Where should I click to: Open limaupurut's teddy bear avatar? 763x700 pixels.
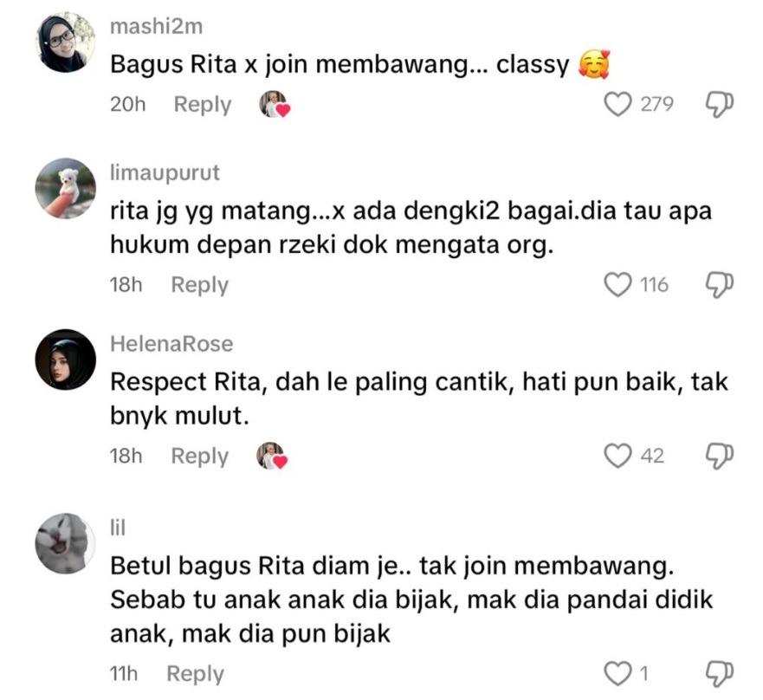[65, 188]
